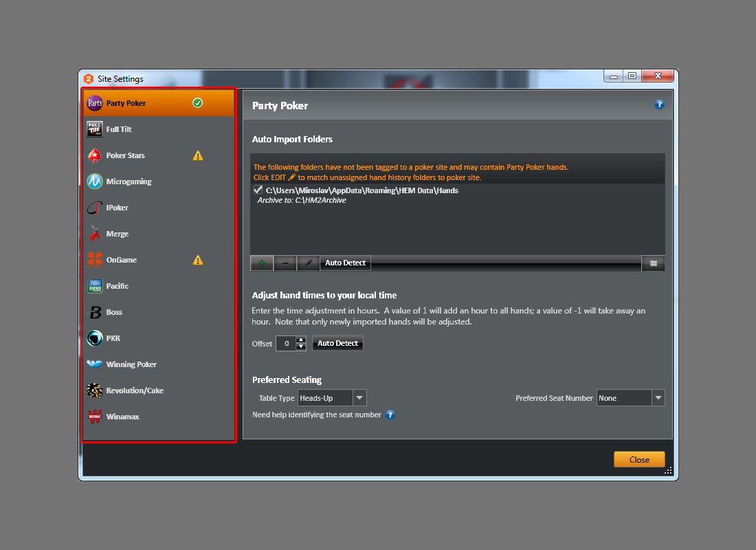This screenshot has width=756, height=550.
Task: Decrease the Offset value with down arrow
Action: pyautogui.click(x=301, y=346)
